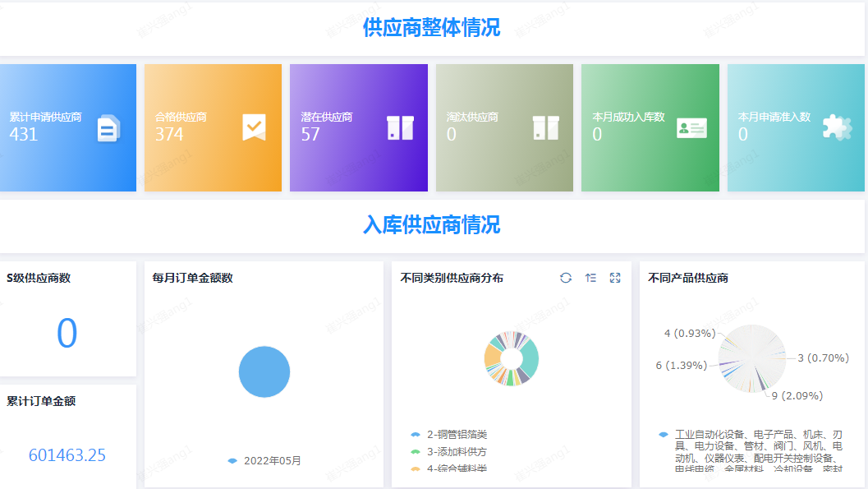Click the document icon on 累计申请供应商 card
The image size is (868, 489).
coord(108,128)
